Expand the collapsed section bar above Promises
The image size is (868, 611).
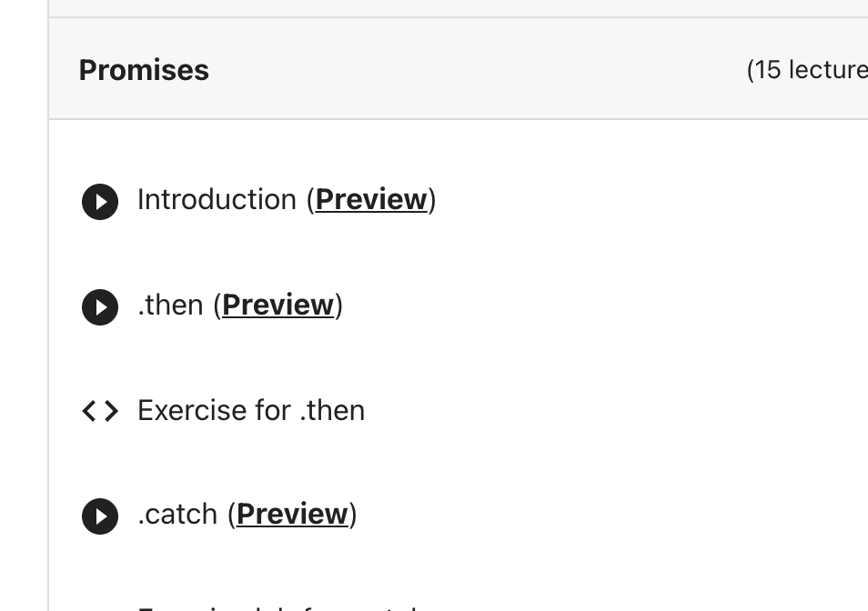[459, 8]
